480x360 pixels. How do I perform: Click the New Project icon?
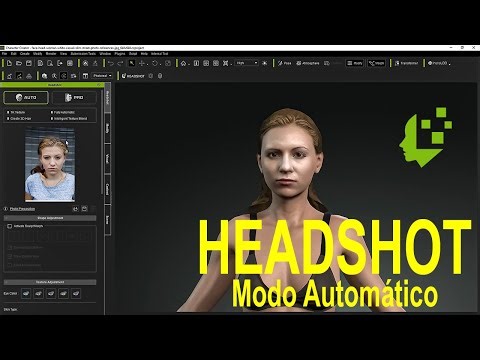coord(9,63)
